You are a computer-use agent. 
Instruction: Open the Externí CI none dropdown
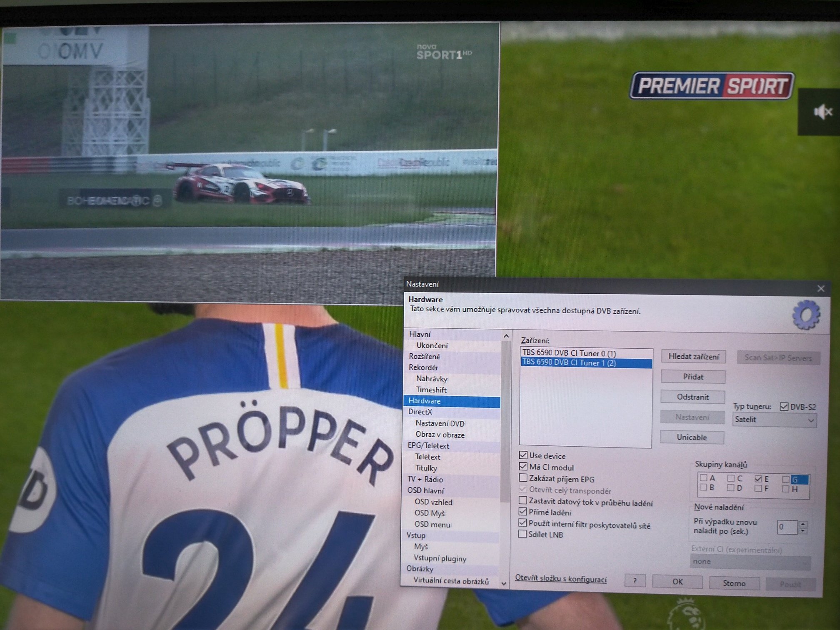point(750,562)
